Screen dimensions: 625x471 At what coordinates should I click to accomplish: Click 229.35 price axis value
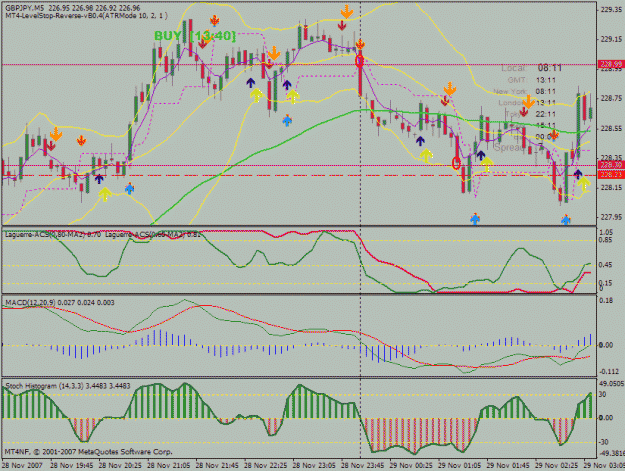coord(611,10)
